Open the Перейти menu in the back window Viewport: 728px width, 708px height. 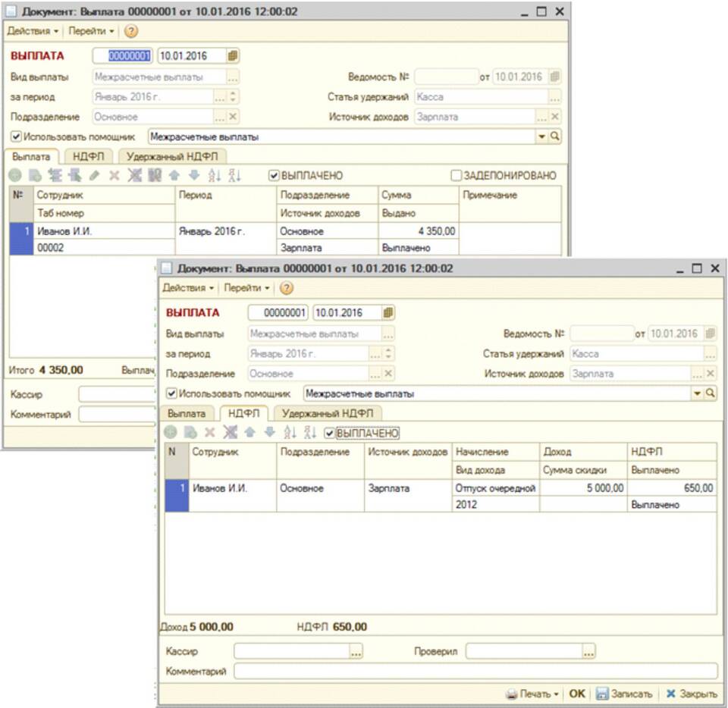point(90,31)
